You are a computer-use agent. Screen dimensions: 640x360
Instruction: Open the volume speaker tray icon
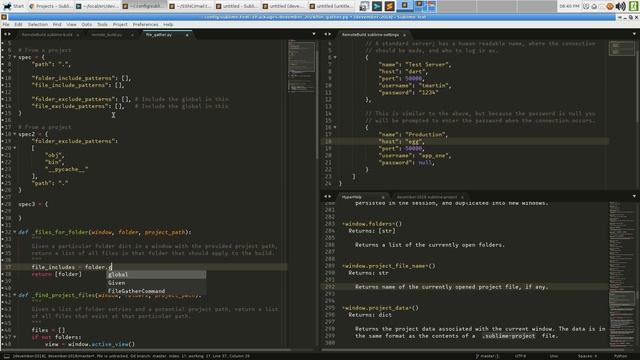(620, 6)
